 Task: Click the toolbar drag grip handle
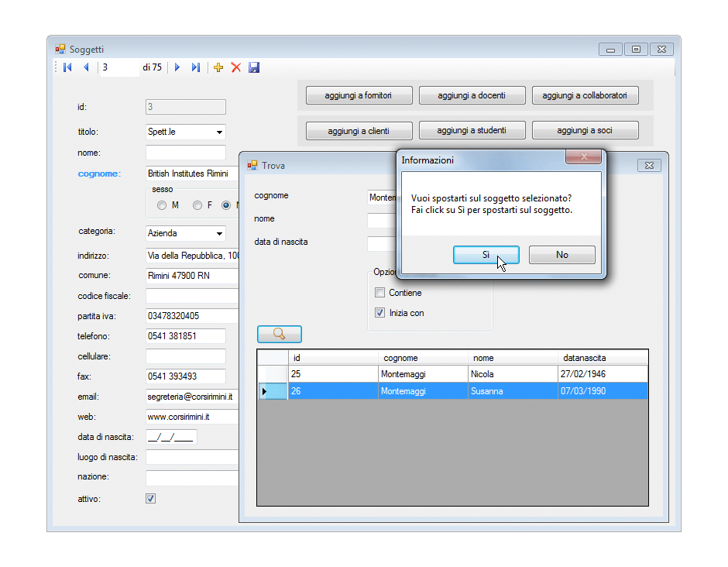(x=57, y=67)
